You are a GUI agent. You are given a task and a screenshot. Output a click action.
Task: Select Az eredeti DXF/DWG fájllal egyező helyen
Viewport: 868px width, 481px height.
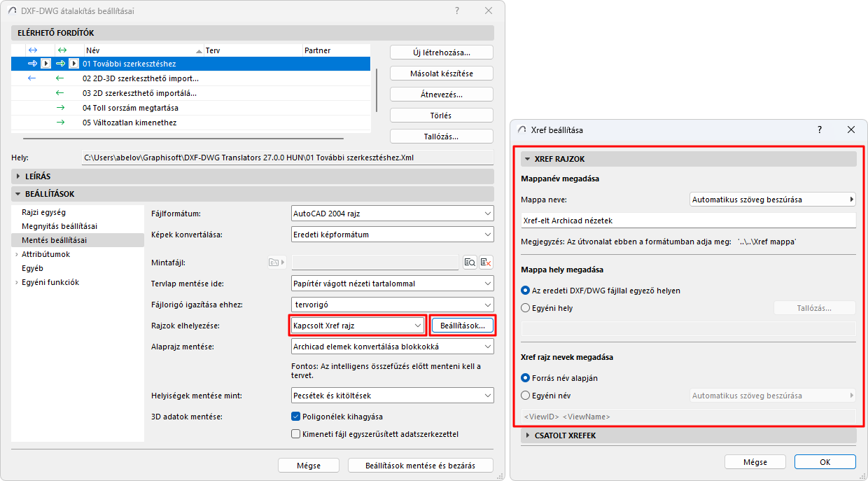tap(526, 291)
